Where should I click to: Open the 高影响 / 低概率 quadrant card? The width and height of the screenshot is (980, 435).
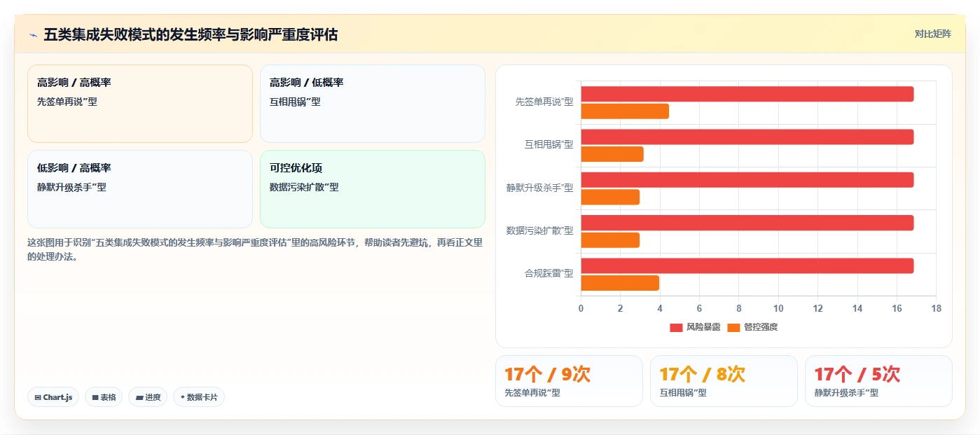[373, 104]
